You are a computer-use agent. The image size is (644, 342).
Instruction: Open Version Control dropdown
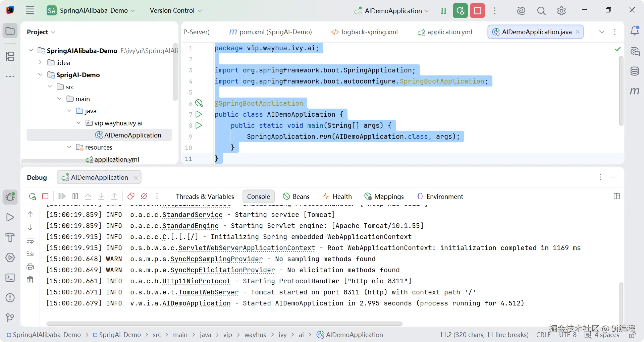pyautogui.click(x=176, y=11)
